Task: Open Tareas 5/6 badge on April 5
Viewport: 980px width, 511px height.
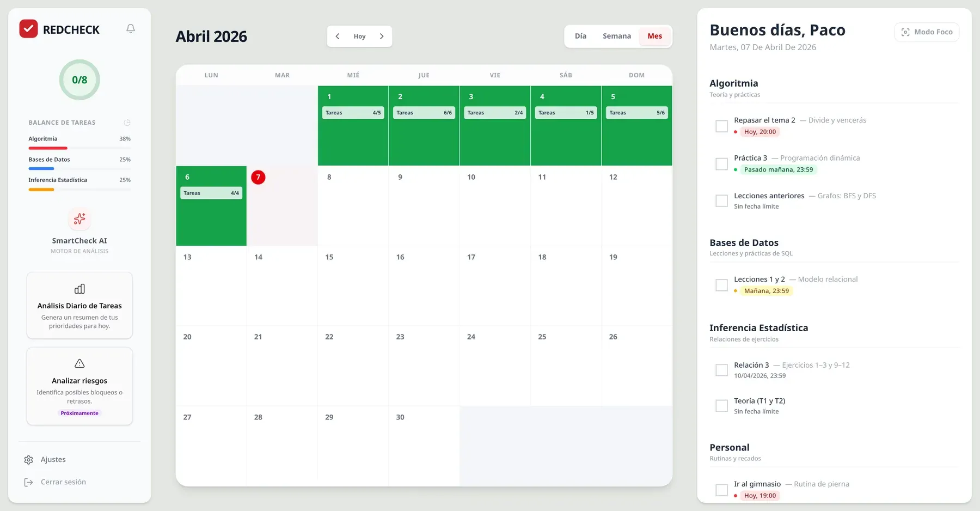Action: click(637, 113)
